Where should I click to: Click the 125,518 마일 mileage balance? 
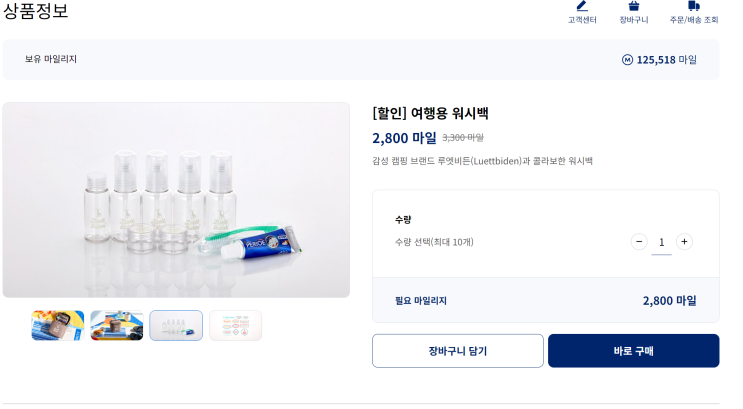(666, 60)
